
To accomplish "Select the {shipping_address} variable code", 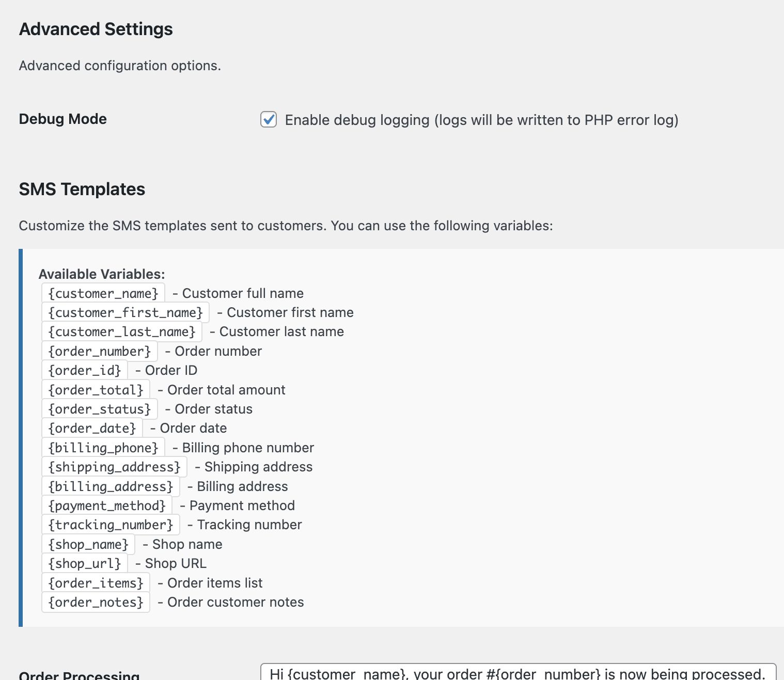I will tap(115, 467).
